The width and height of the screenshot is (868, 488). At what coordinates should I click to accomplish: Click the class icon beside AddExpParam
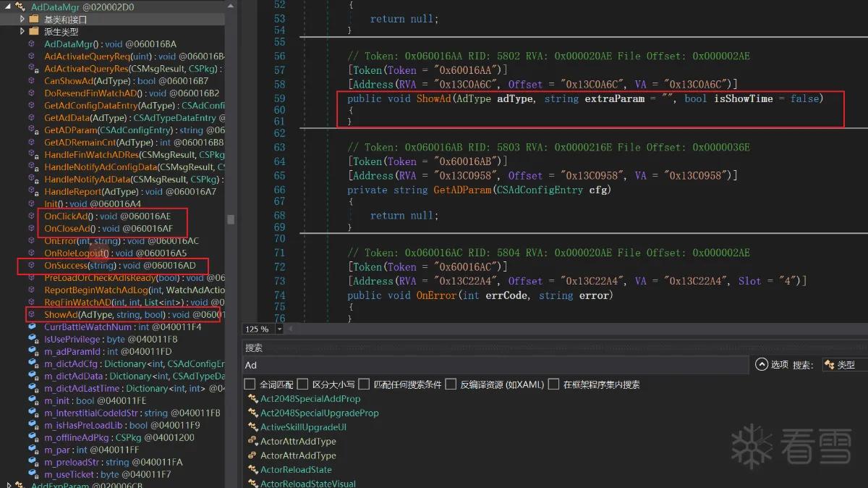[20, 485]
